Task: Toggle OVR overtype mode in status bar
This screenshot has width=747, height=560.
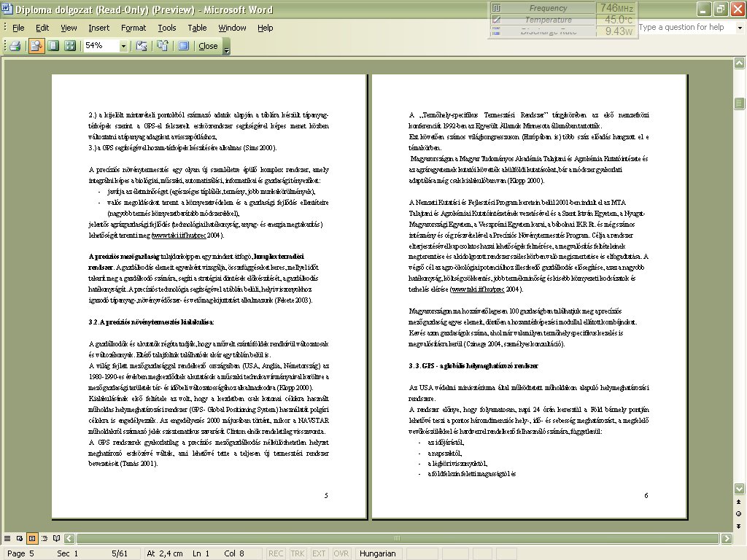Action: point(341,553)
